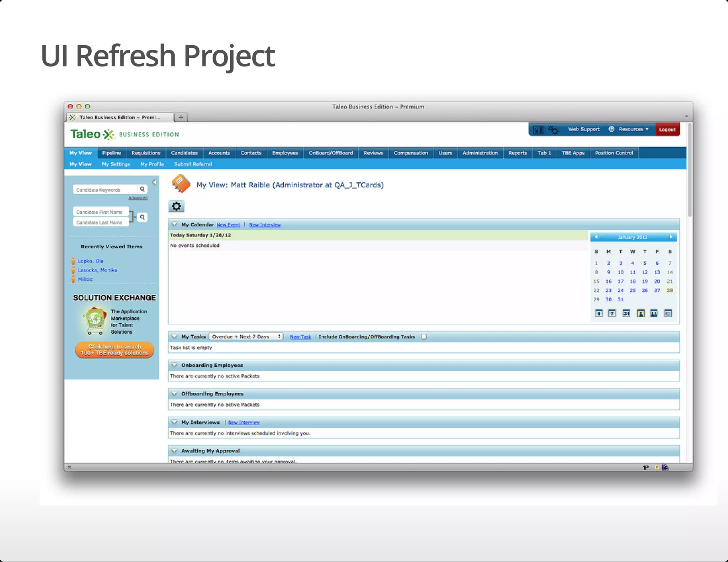
Task: Switch calendar to 7-day week view icon
Action: (612, 313)
